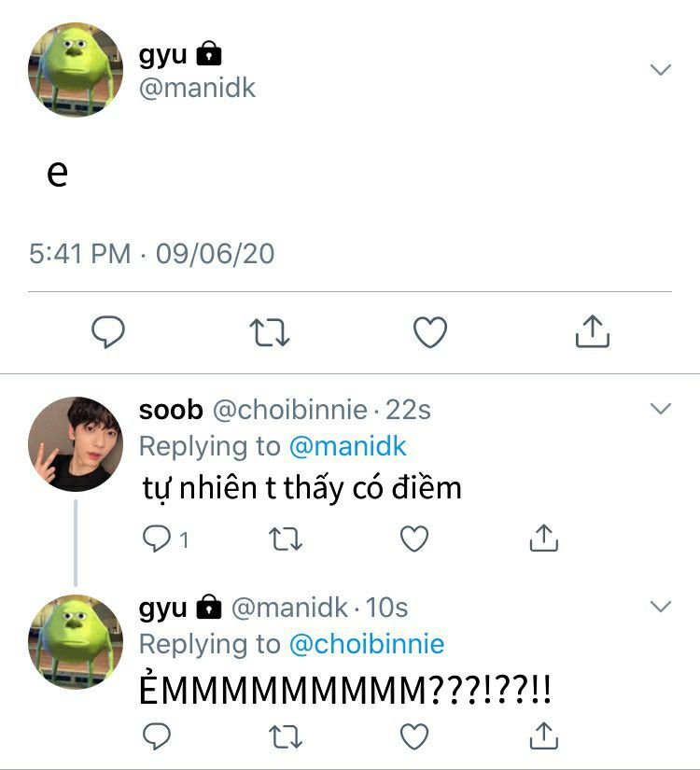
Task: Share gyu's ẺMMMMMMMMM reply
Action: tap(542, 736)
